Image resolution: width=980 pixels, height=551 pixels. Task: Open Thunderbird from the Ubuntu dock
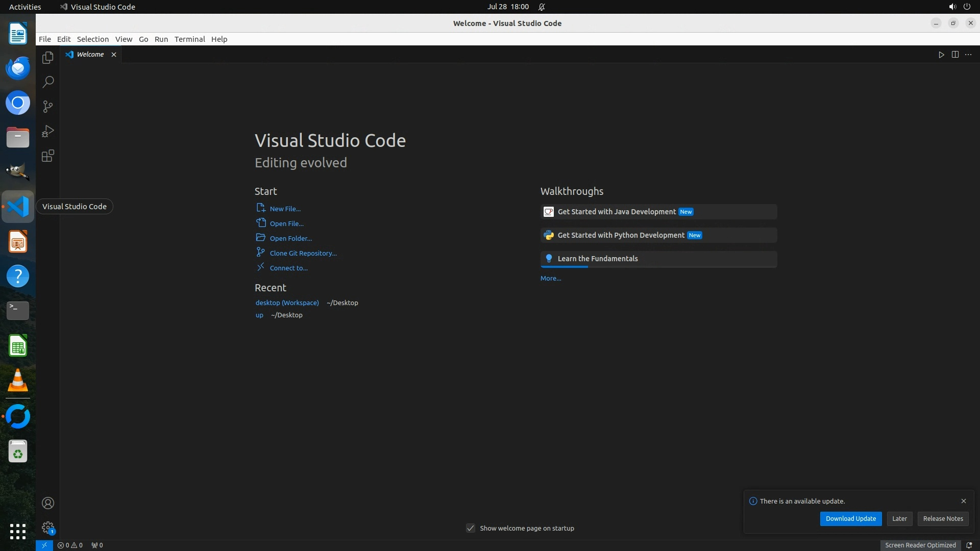(x=18, y=68)
